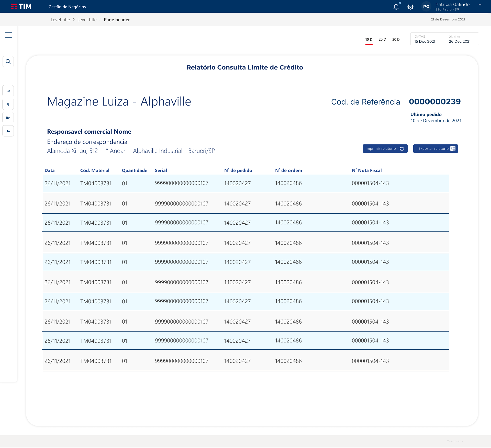Click Gestão de Negócios header title
Image resolution: width=491 pixels, height=448 pixels.
click(67, 7)
